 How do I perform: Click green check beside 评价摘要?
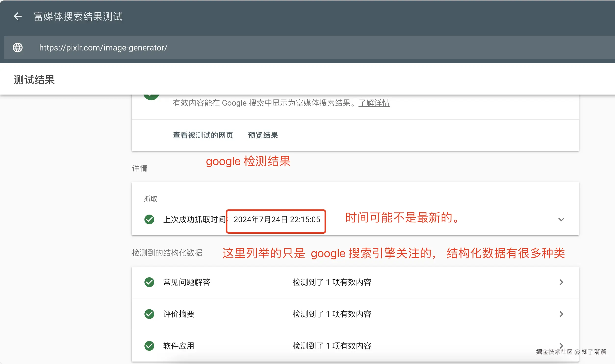coord(149,314)
